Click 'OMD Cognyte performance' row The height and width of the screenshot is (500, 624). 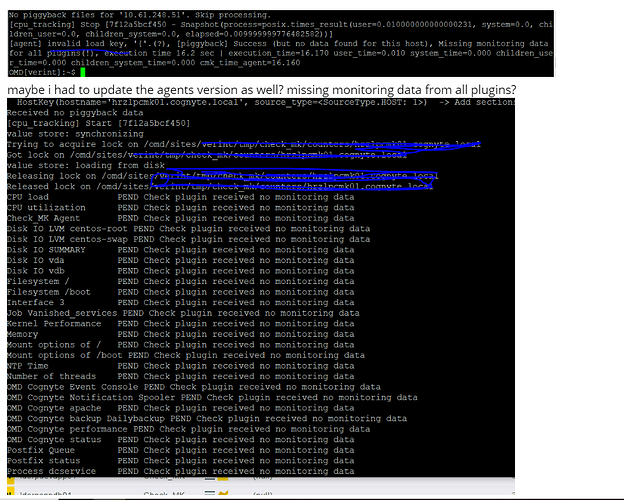(189, 429)
